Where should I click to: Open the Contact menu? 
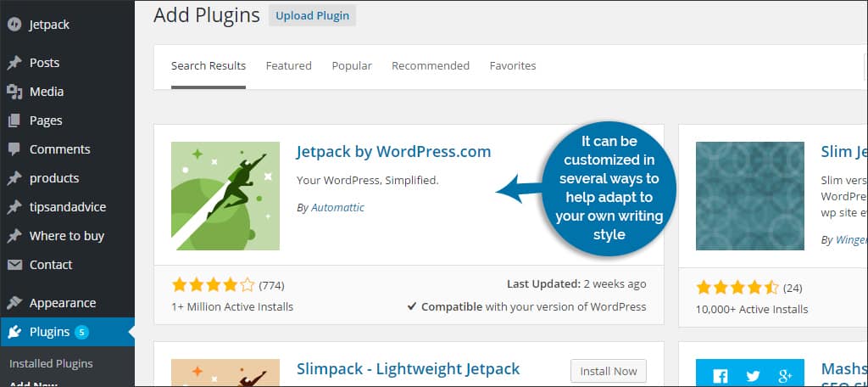tap(67, 265)
